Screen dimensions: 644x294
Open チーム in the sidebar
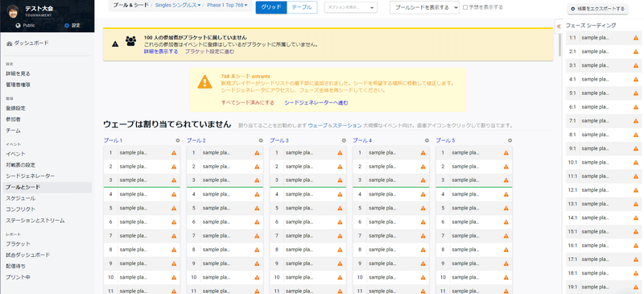pyautogui.click(x=13, y=130)
